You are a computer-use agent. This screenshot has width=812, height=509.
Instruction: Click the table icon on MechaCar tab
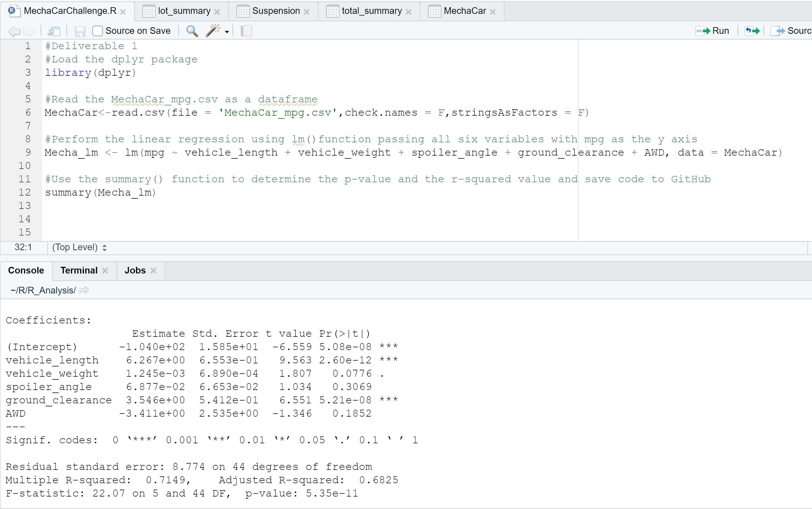[x=434, y=11]
